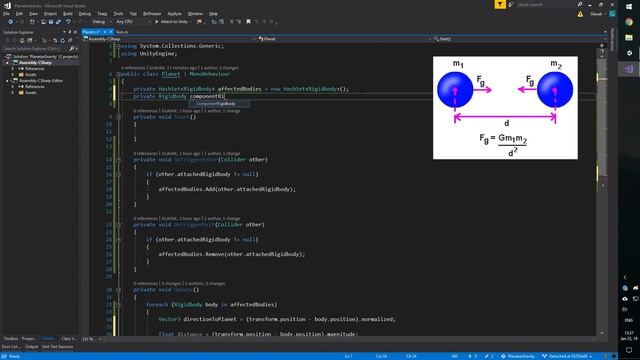Open the signed-in account avatar icon

pyautogui.click(x=612, y=14)
